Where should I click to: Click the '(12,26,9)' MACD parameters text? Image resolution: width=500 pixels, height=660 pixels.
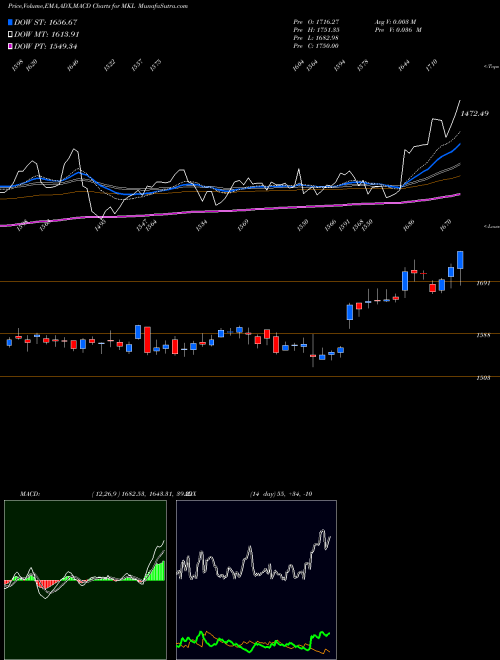106,494
